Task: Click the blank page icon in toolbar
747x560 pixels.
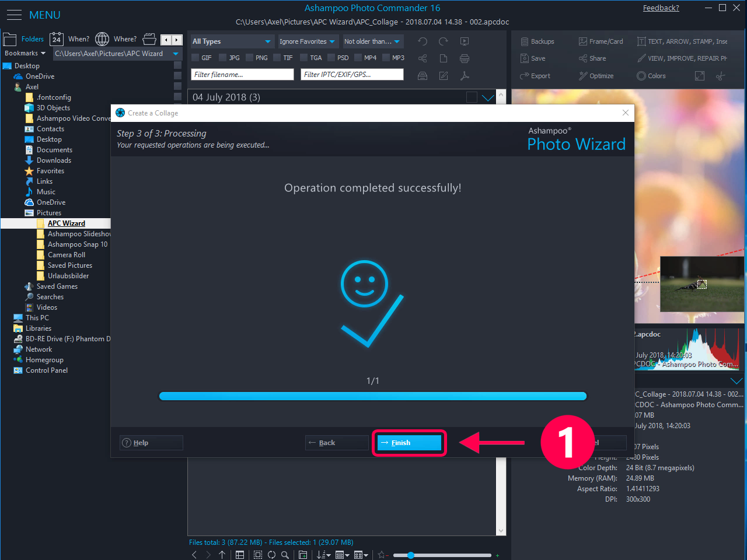Action: click(x=444, y=58)
